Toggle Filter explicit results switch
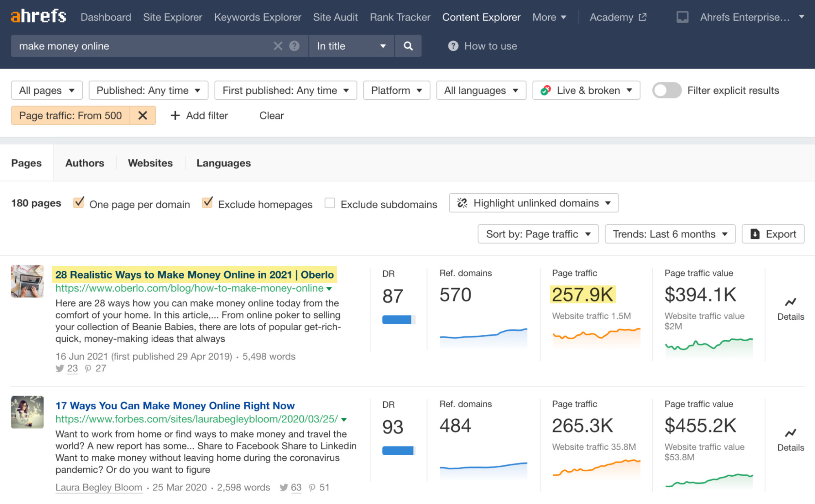Screen dimensions: 815x504 point(666,90)
